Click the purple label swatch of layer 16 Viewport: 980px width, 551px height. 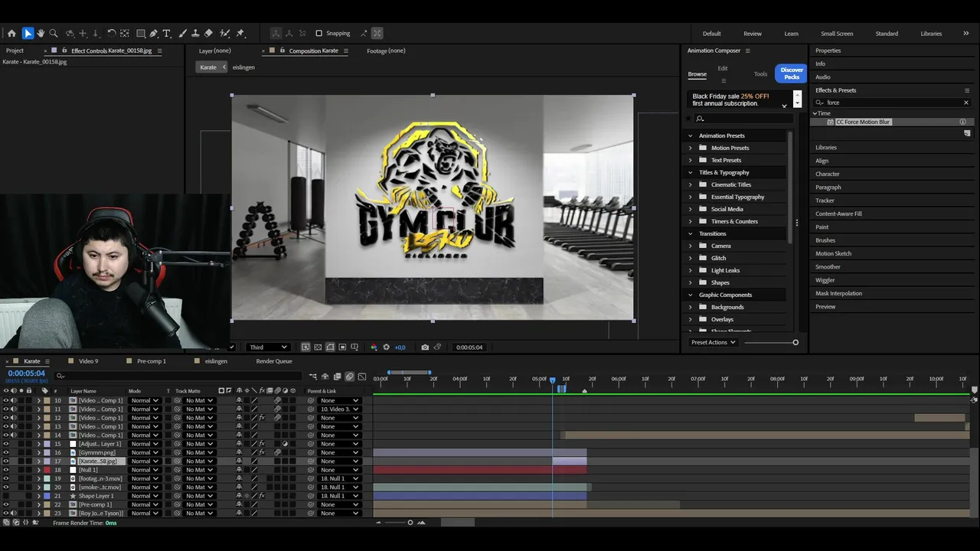[47, 452]
